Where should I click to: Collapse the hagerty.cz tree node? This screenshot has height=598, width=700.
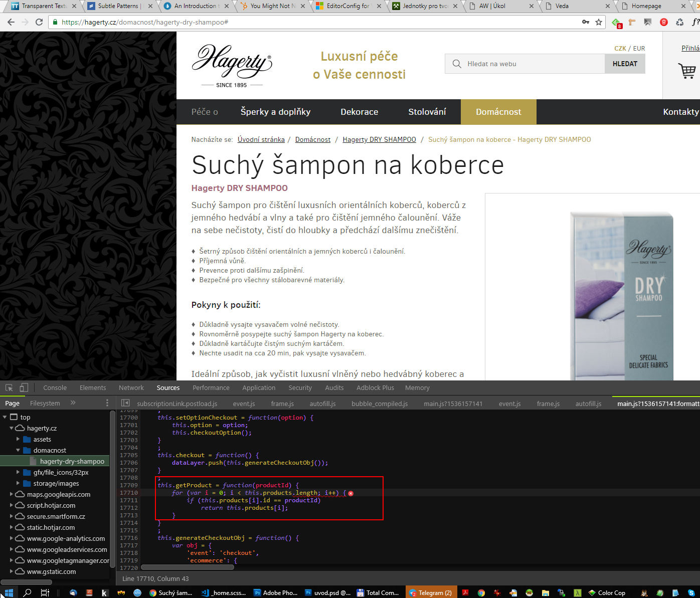coord(12,428)
